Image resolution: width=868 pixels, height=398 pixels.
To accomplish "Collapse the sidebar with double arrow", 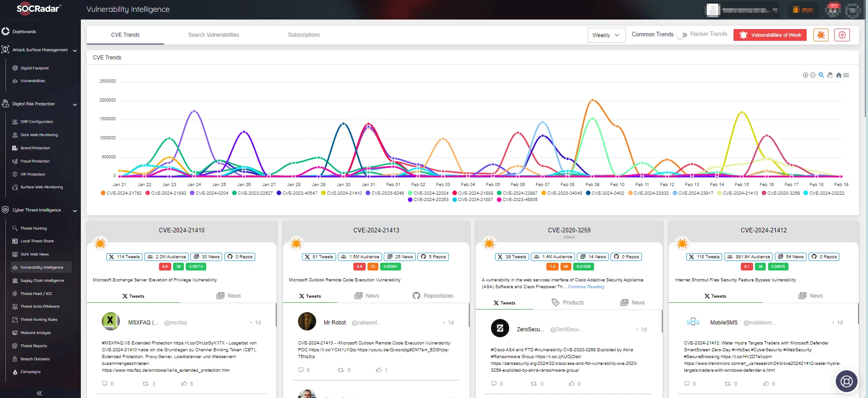I will (40, 393).
